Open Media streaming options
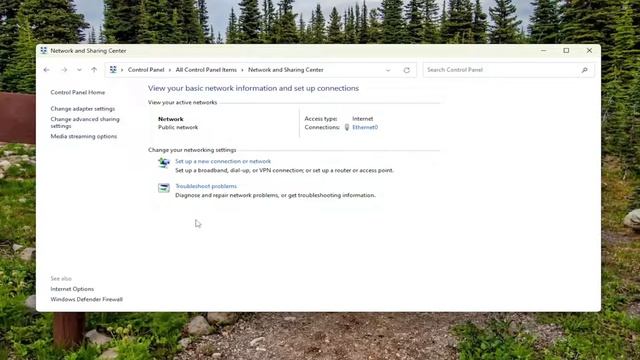The height and width of the screenshot is (360, 640). click(84, 136)
